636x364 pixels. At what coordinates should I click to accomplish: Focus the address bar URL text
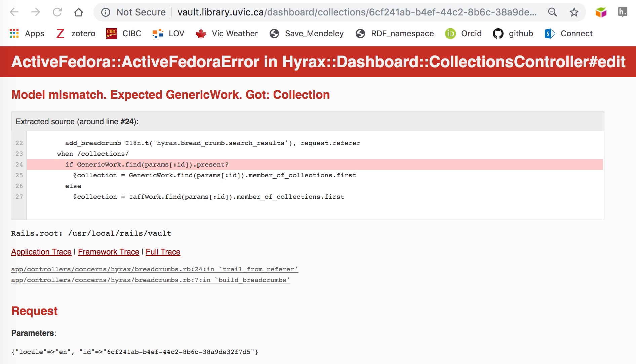(x=357, y=12)
